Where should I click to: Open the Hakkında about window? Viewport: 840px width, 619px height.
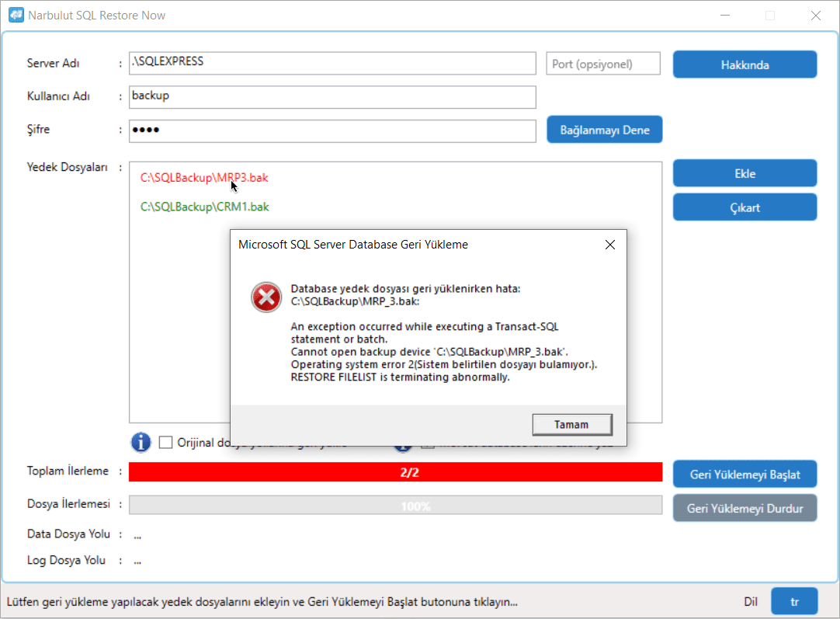[x=745, y=64]
